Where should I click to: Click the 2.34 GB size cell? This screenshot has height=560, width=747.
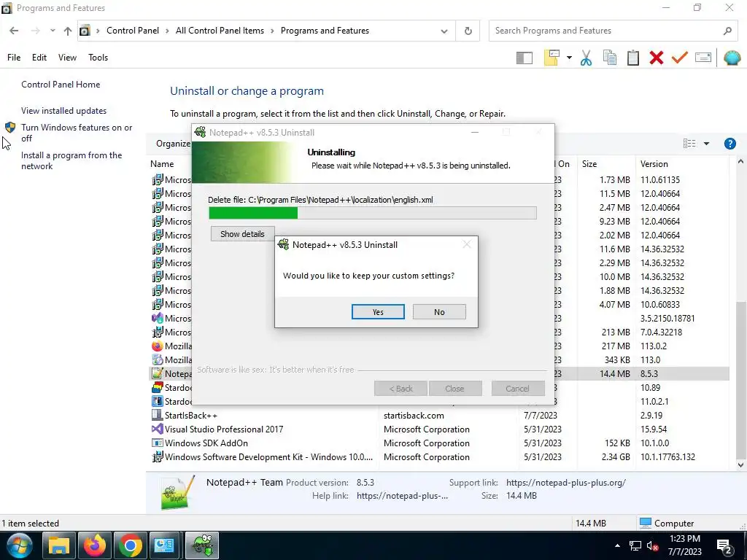pos(616,456)
